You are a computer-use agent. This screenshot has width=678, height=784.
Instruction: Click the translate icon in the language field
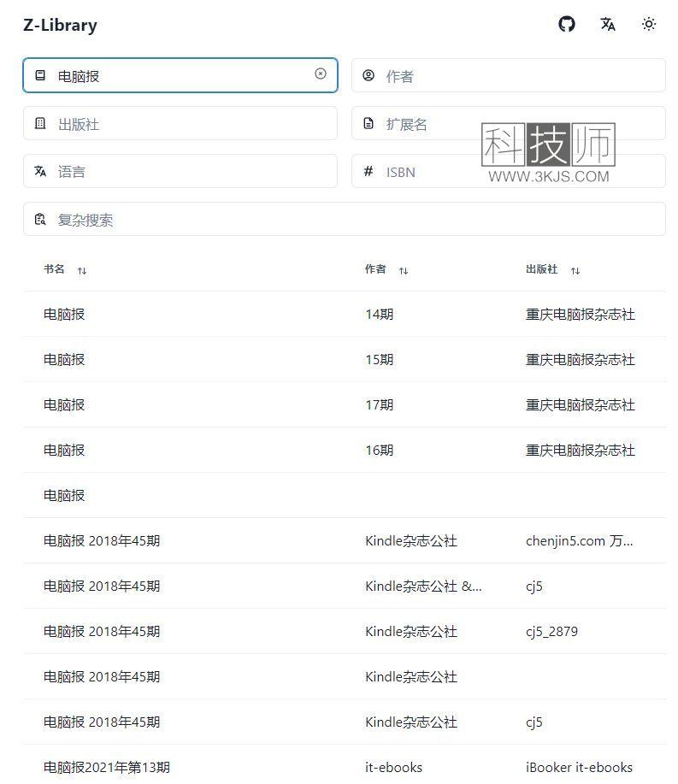tap(40, 172)
